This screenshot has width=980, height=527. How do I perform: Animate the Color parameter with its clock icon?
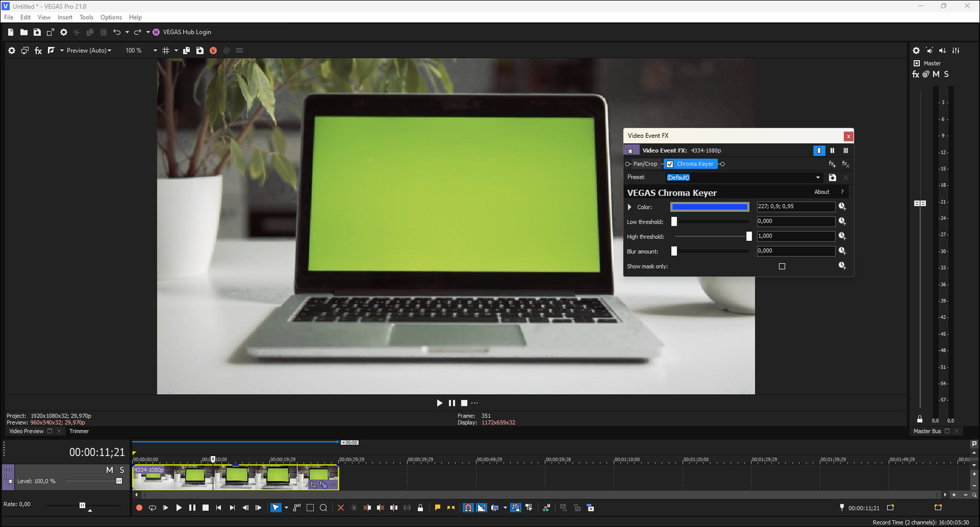point(842,207)
